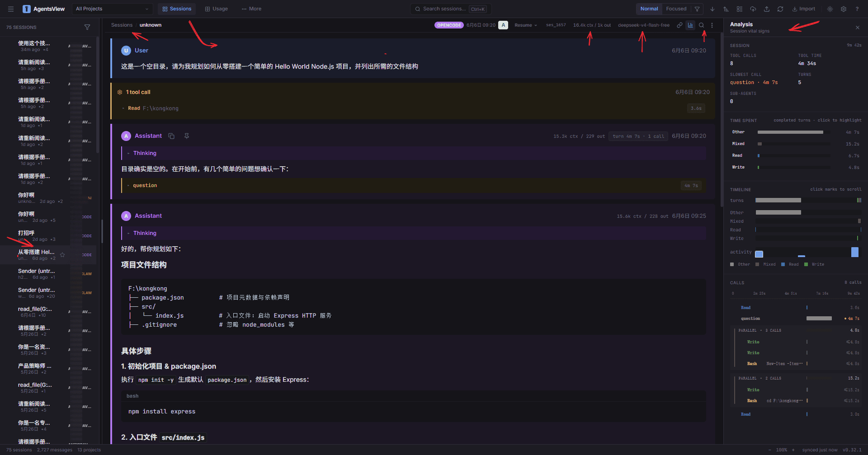Screen dimensions: 868x455
Task: Focus the Search sessions field
Action: [451, 9]
